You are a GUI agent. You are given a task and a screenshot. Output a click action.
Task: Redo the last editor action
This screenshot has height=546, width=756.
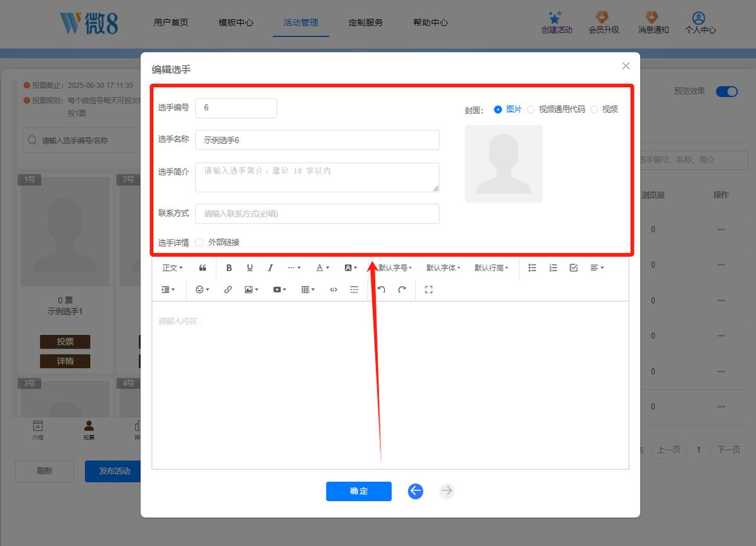tap(402, 289)
